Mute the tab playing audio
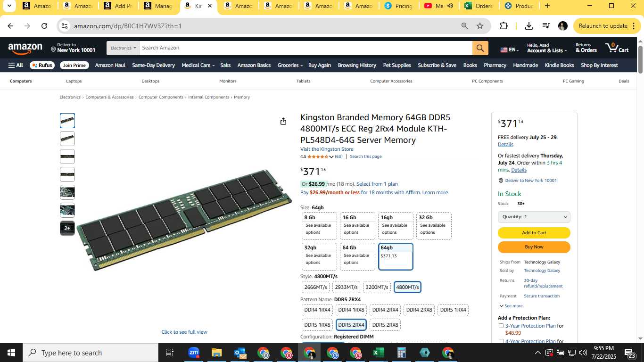This screenshot has height=362, width=644. [x=450, y=6]
